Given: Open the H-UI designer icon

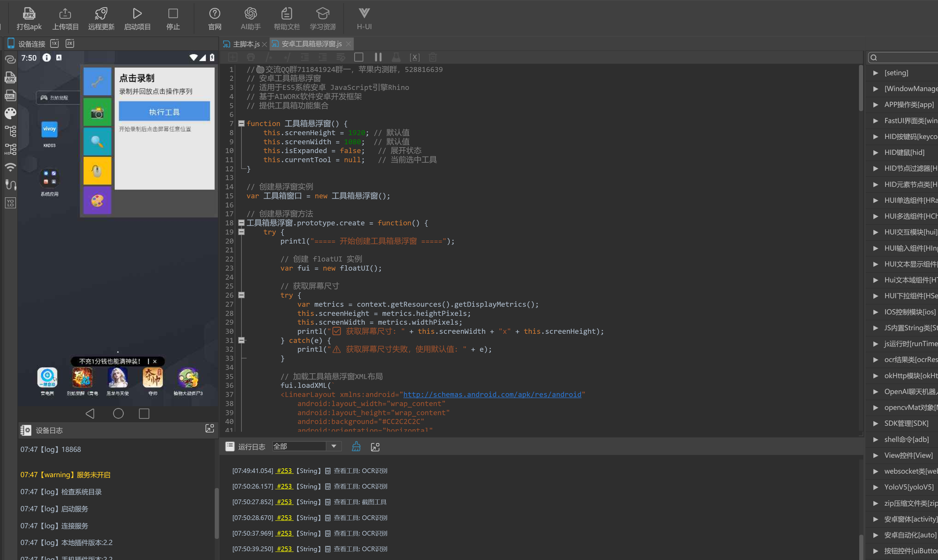Looking at the screenshot, I should [364, 14].
